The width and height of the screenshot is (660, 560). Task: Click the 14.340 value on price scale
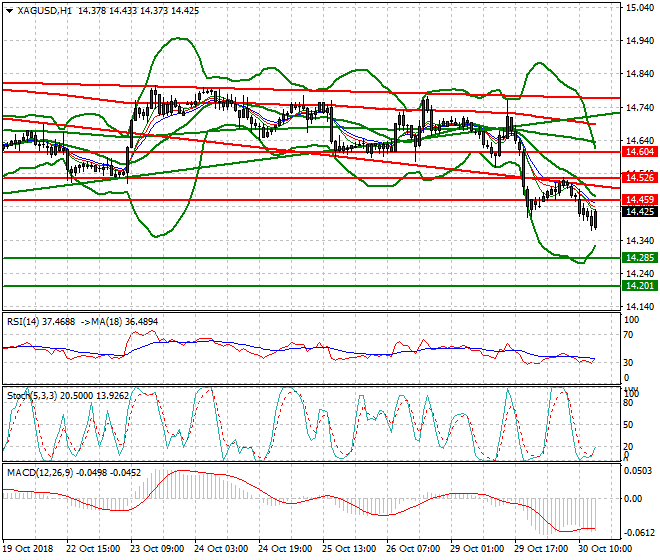(x=638, y=240)
